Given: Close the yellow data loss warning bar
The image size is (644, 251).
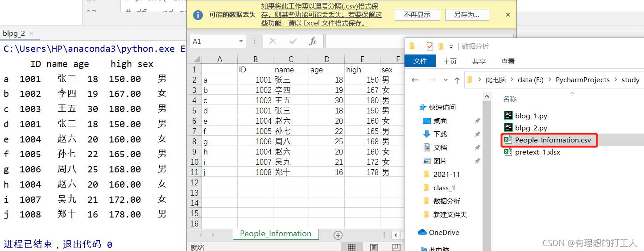Looking at the screenshot, I should 508,15.
